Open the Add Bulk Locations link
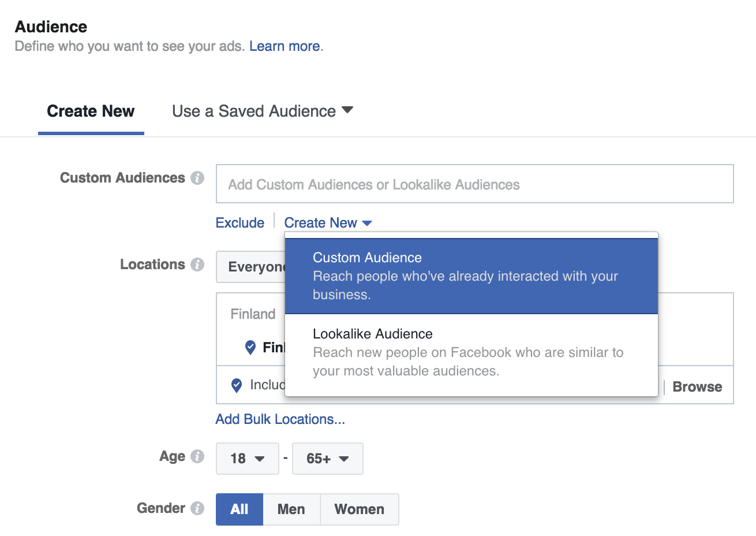756x536 pixels. (x=280, y=419)
